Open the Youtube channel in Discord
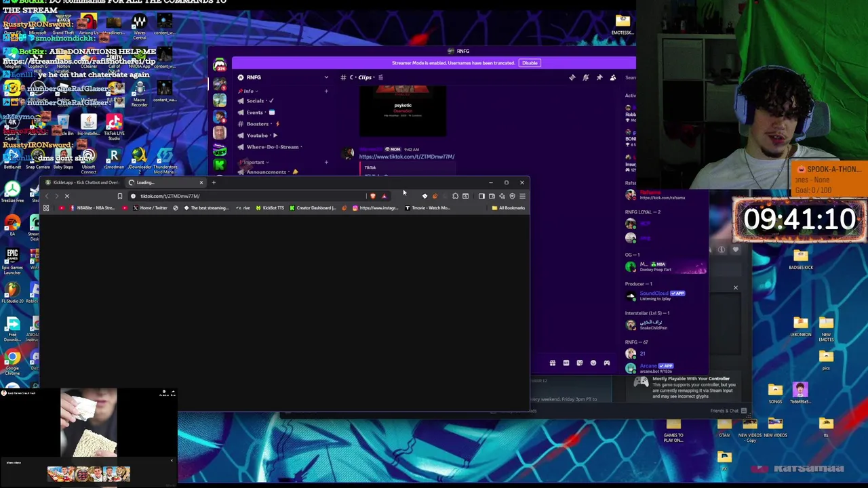The width and height of the screenshot is (868, 488). (281, 136)
